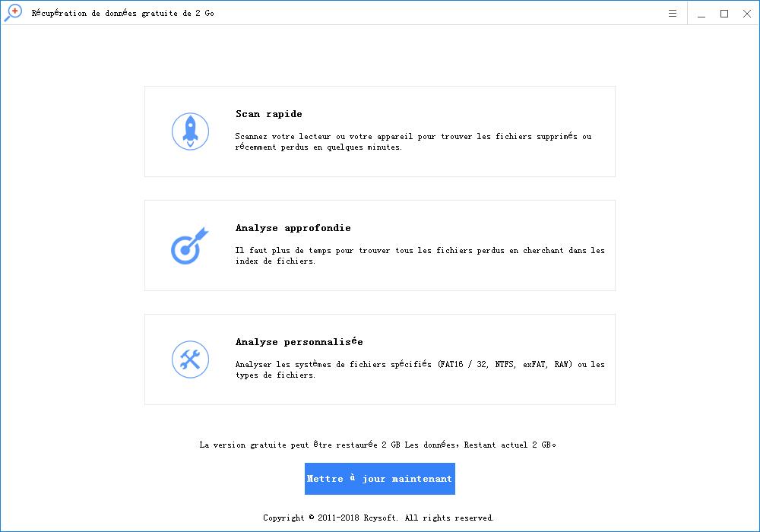Pick the Analyse personnalisée heading
This screenshot has width=760, height=532.
point(299,341)
